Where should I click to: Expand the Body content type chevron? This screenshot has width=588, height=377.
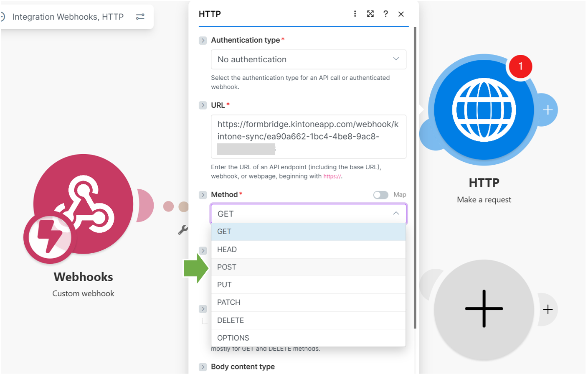coord(203,367)
